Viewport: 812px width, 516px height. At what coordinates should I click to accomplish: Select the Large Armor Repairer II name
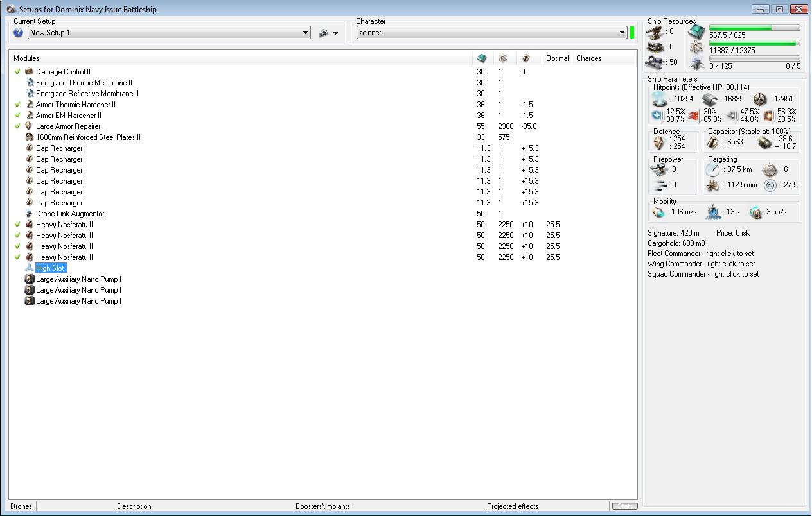(71, 126)
